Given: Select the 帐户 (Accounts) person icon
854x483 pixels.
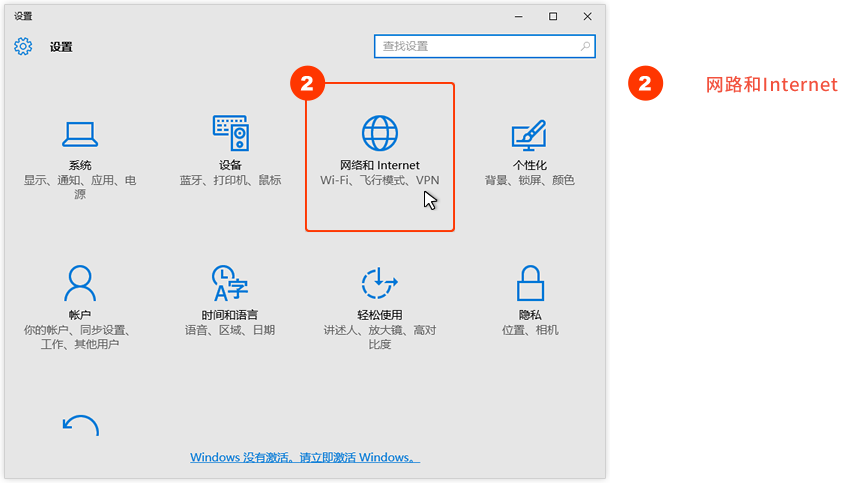Looking at the screenshot, I should [x=80, y=283].
